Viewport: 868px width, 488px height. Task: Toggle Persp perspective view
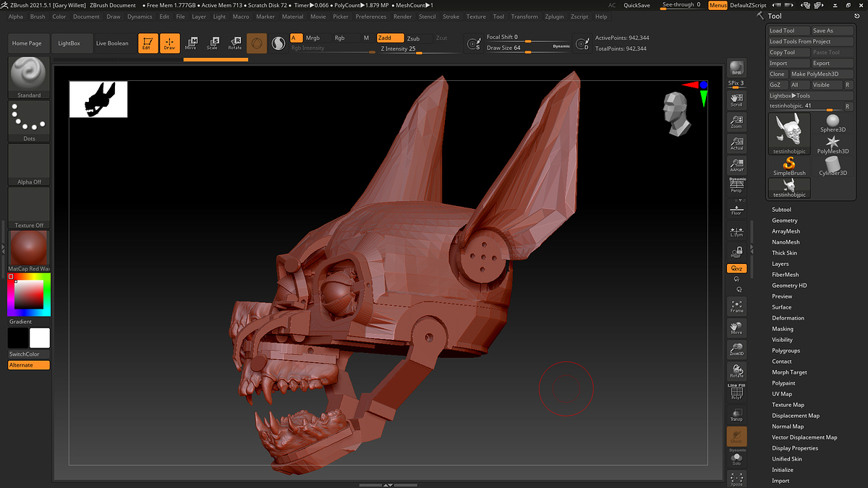tap(736, 187)
